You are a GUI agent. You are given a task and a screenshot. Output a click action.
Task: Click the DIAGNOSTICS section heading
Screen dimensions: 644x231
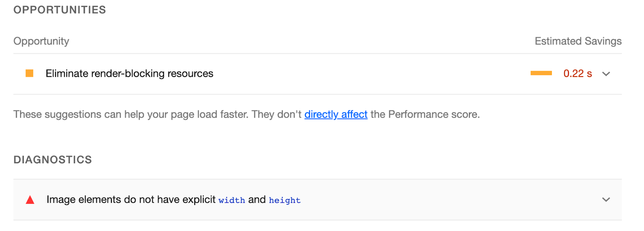click(53, 160)
